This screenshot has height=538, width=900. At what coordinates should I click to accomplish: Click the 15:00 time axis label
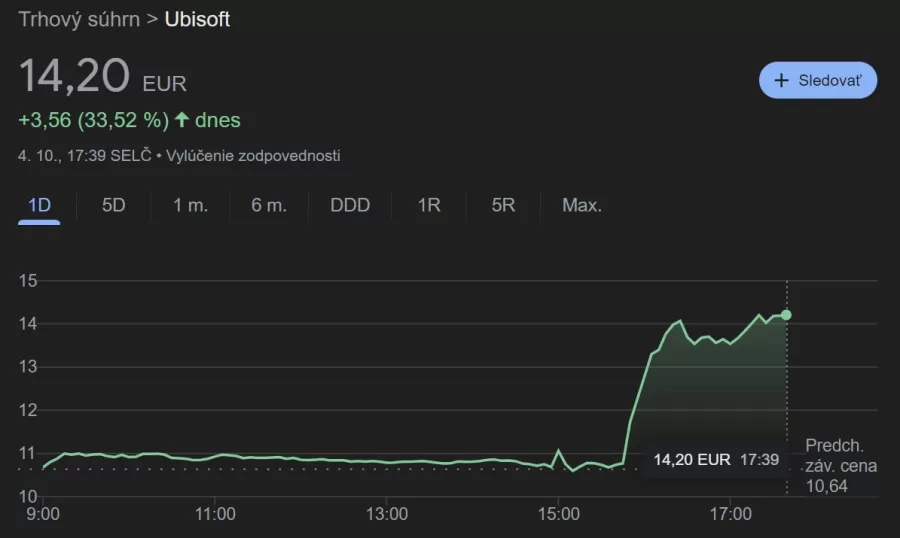coord(558,513)
